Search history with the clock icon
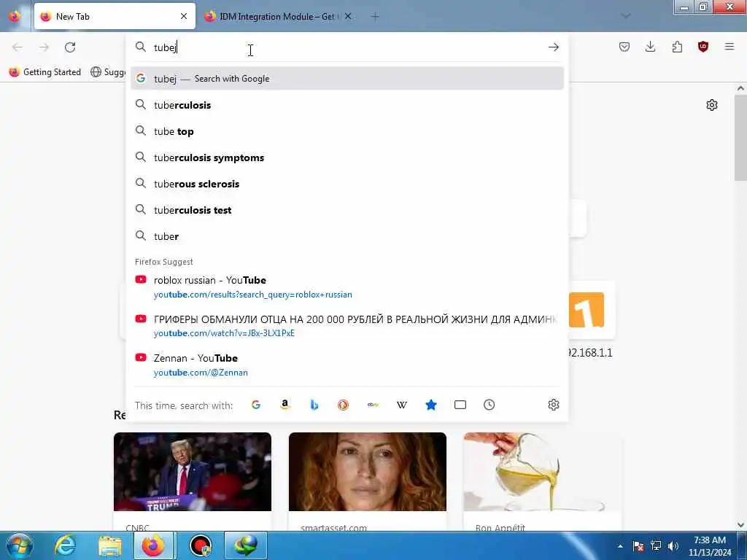747x560 pixels. [x=489, y=405]
